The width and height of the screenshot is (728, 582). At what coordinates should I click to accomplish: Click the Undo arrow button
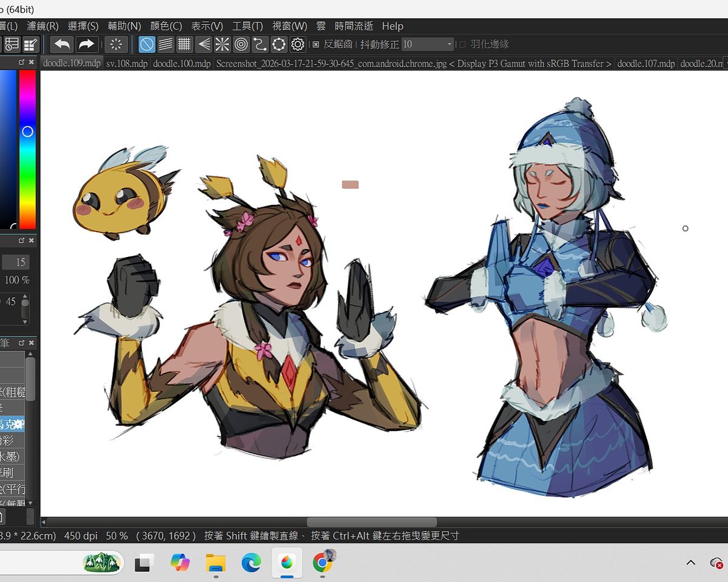(x=62, y=44)
